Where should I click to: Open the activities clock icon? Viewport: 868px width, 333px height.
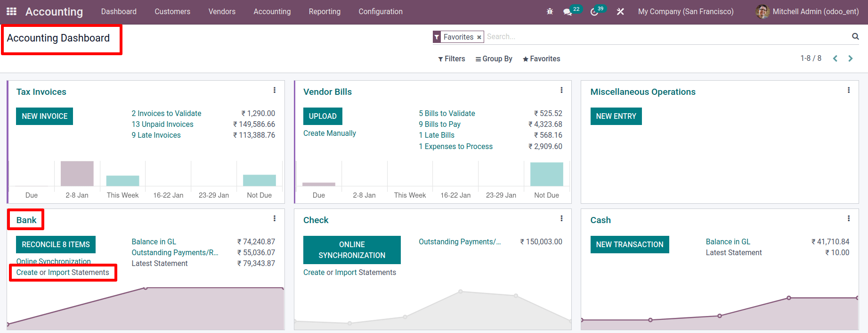click(x=594, y=12)
